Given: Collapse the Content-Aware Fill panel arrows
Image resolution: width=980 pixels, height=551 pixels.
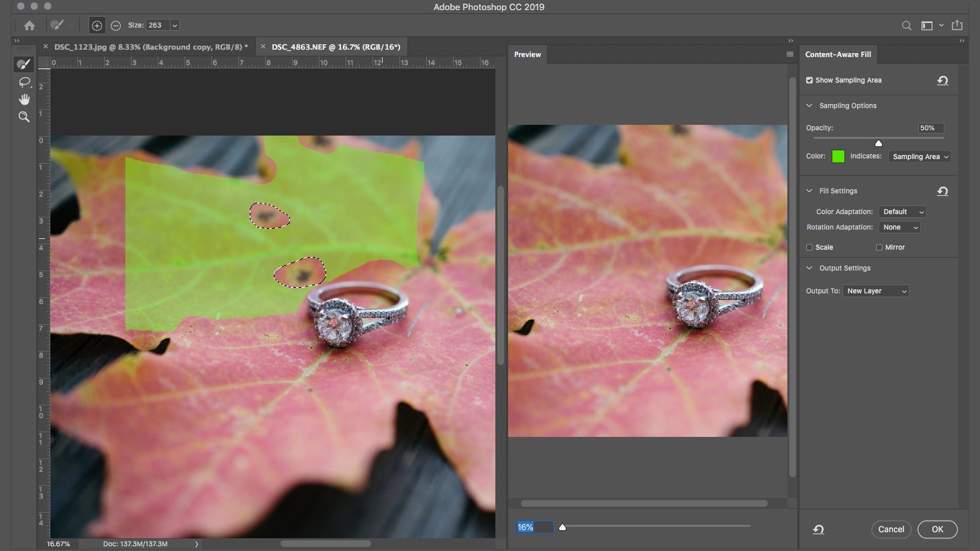Looking at the screenshot, I should [x=962, y=41].
